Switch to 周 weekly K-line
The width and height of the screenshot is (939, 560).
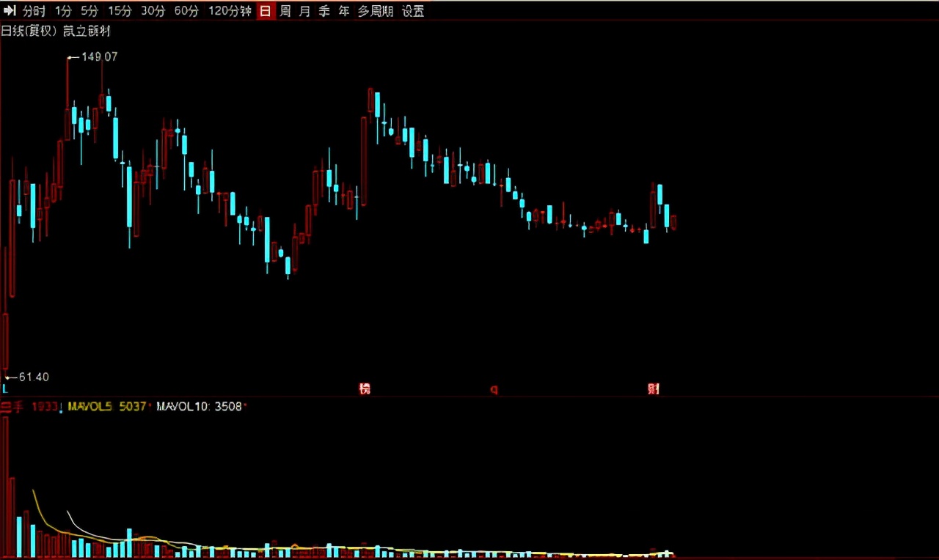[x=285, y=11]
